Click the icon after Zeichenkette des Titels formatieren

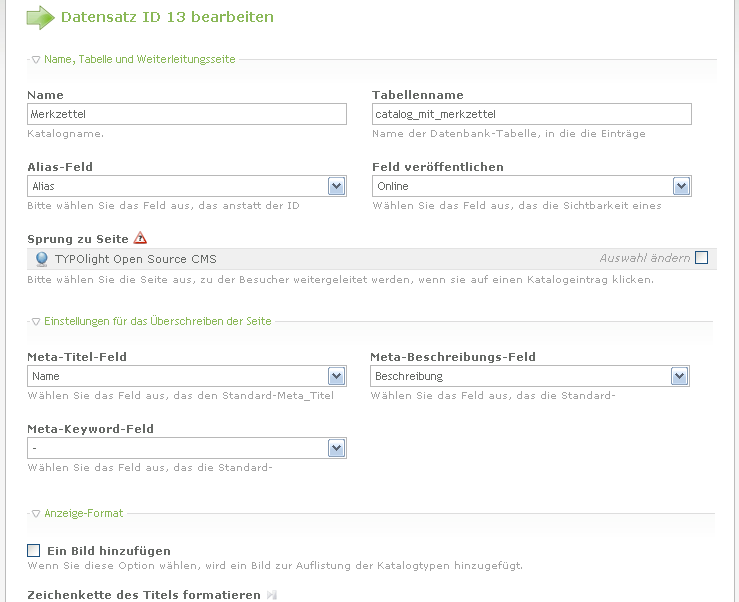click(x=270, y=595)
